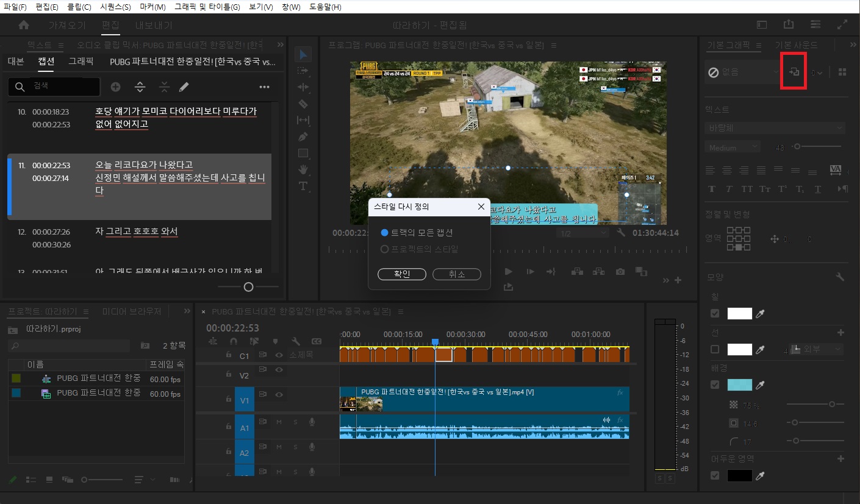
Task: Select the Type (T) tool
Action: [303, 186]
